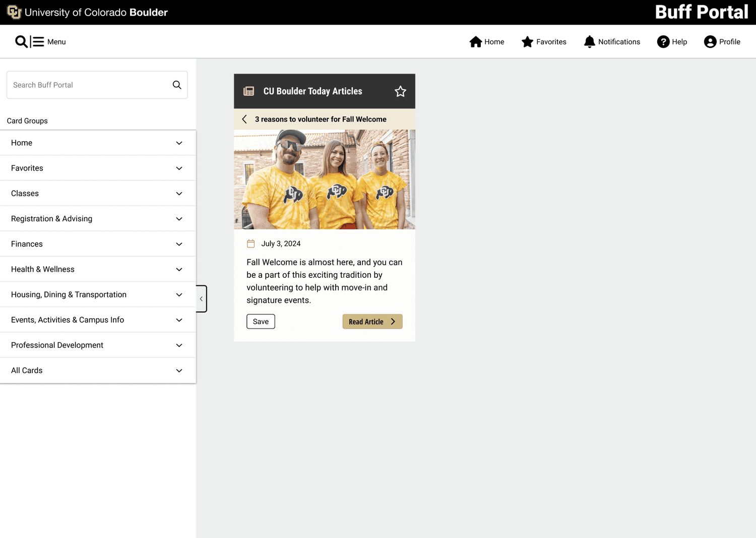Click University of Colorado Boulder wordmark
756x538 pixels.
tap(96, 12)
